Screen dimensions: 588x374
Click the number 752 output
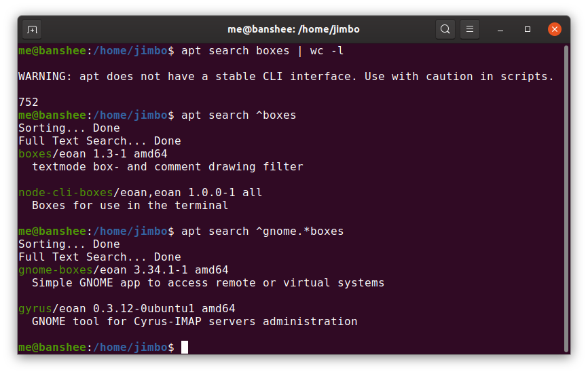coord(28,102)
